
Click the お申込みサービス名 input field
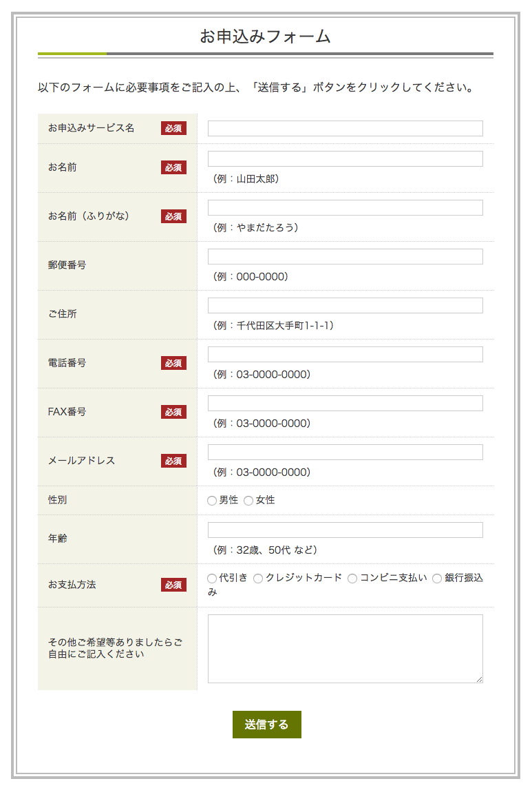[x=345, y=129]
